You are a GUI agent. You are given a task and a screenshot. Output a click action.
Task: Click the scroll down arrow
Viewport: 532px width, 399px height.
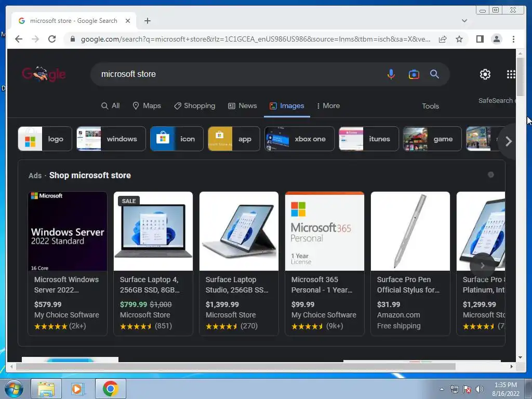(520, 357)
